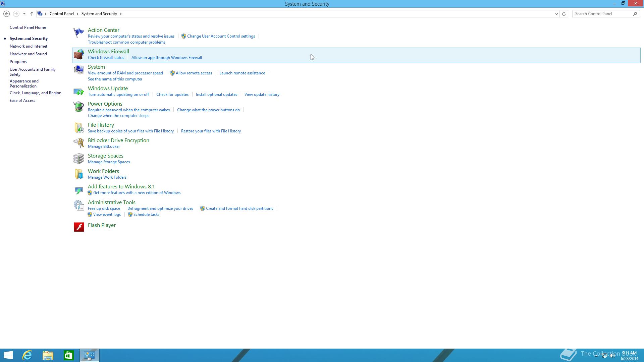The width and height of the screenshot is (644, 362).
Task: Open the Flash Player icon
Action: [x=79, y=227]
